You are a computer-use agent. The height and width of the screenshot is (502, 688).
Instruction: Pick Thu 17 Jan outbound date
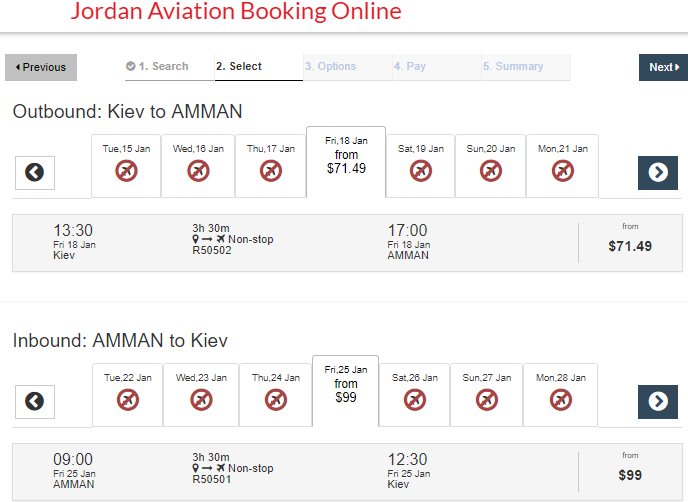click(271, 165)
